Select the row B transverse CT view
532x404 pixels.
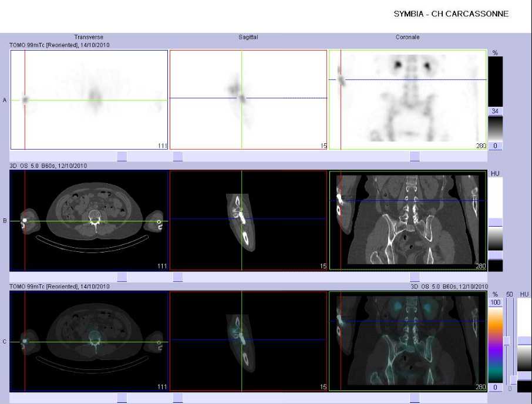(x=89, y=220)
